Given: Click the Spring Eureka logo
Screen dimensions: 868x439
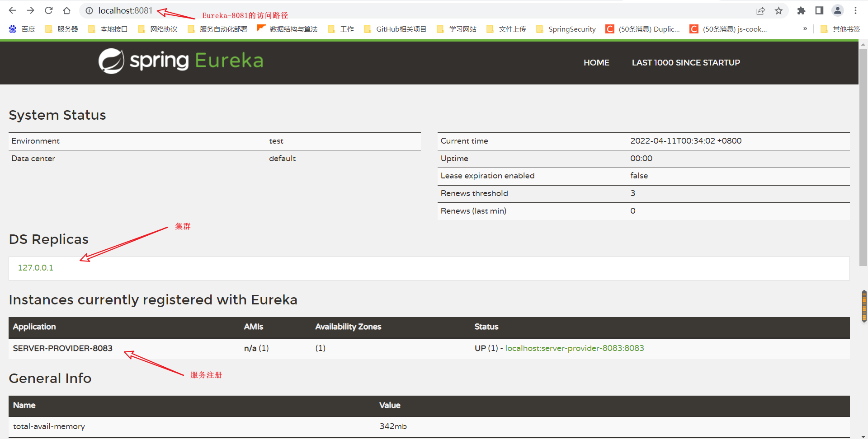Looking at the screenshot, I should pos(181,61).
